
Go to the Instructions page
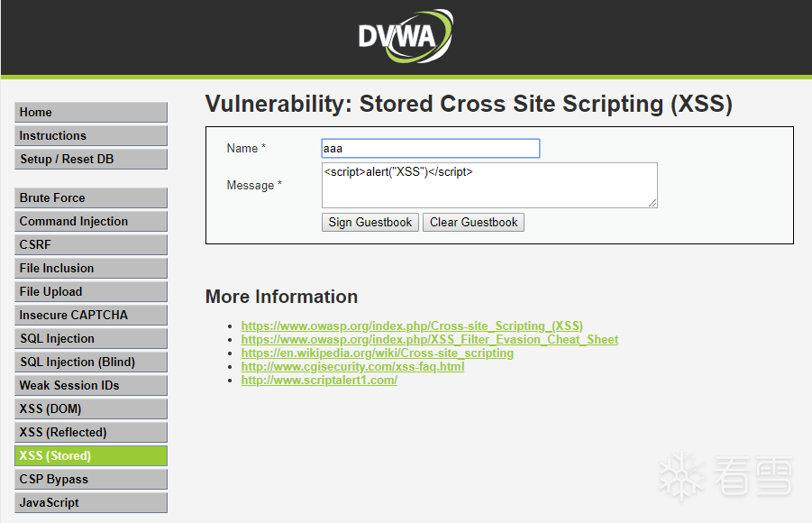point(91,135)
